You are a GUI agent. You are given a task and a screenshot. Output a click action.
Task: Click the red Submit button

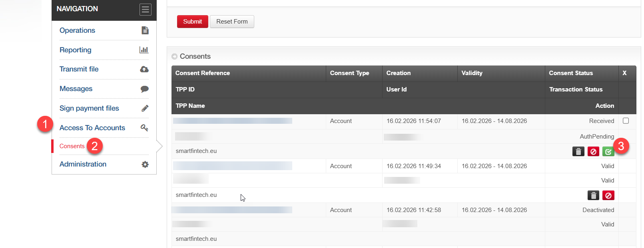point(193,22)
